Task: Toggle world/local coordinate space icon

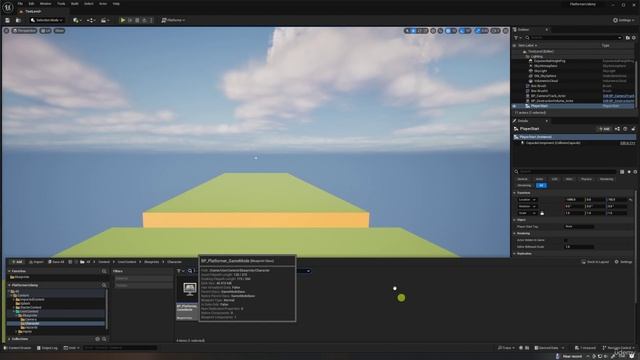Action: click(433, 31)
